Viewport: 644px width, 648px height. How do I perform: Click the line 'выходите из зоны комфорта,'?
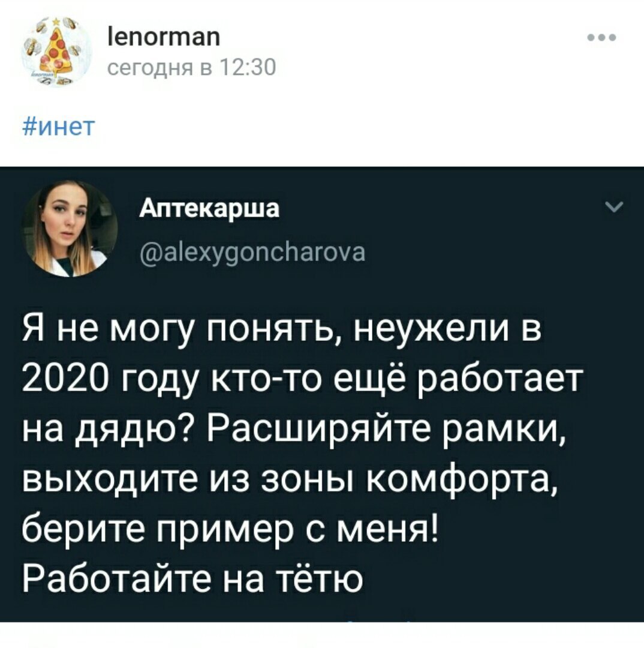point(290,481)
